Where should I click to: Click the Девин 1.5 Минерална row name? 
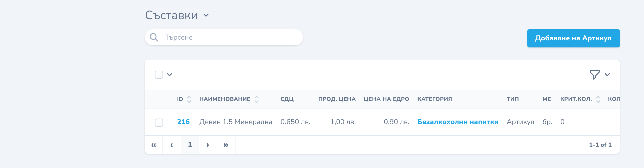(x=236, y=122)
